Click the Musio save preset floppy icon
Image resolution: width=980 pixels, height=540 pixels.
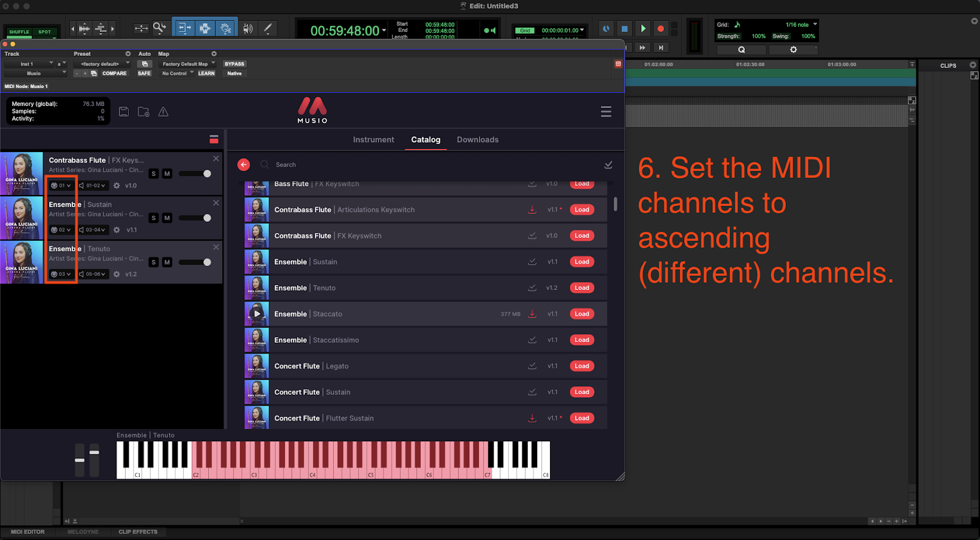(x=124, y=112)
